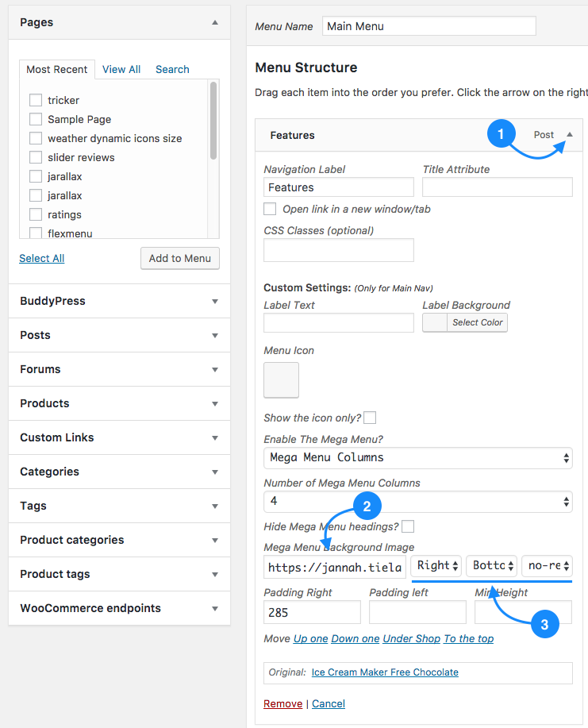This screenshot has height=728, width=588.
Task: Enable Open link in new window/tab
Action: (x=270, y=209)
